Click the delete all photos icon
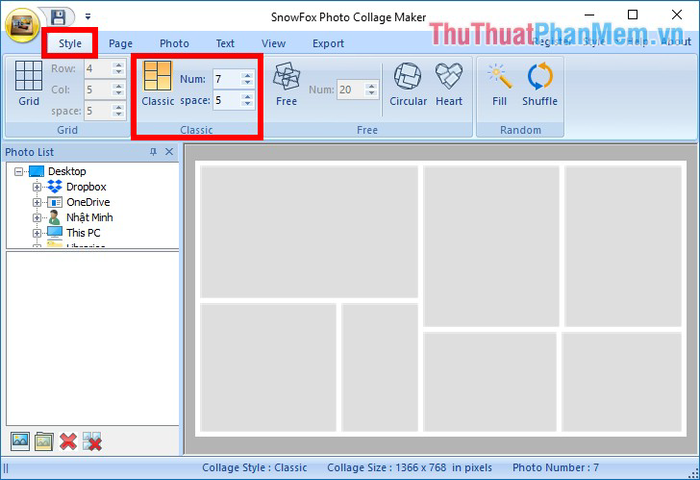Viewport: 700px width, 480px height. 92,441
